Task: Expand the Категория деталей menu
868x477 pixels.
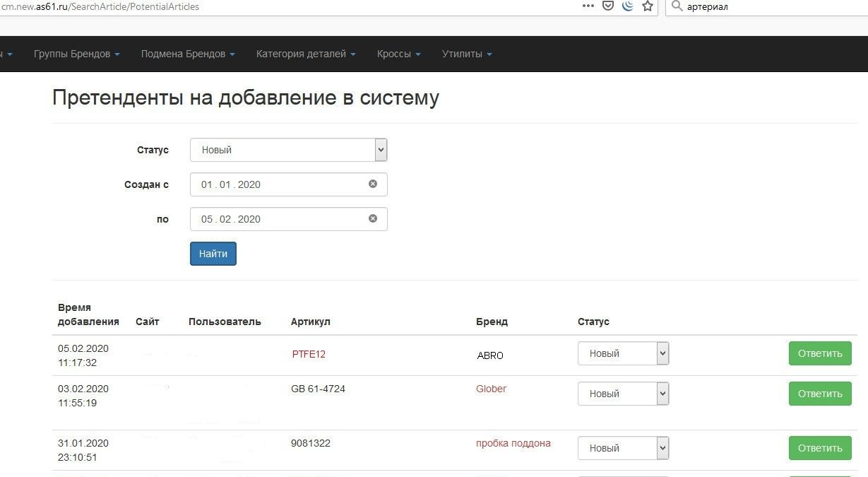Action: click(x=305, y=54)
